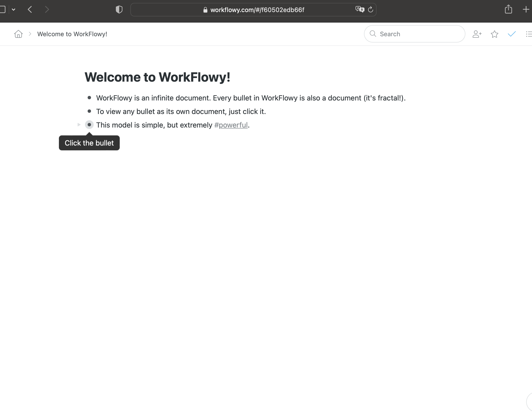Open the sidebar dropdown chevron in Safari
The image size is (532, 414).
point(14,9)
